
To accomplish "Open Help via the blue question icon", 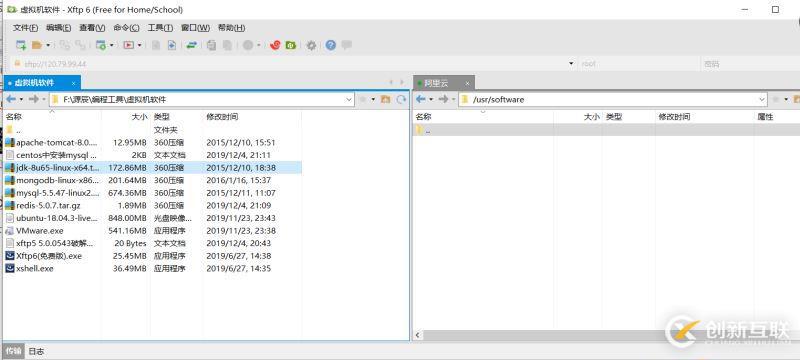I will (x=331, y=45).
